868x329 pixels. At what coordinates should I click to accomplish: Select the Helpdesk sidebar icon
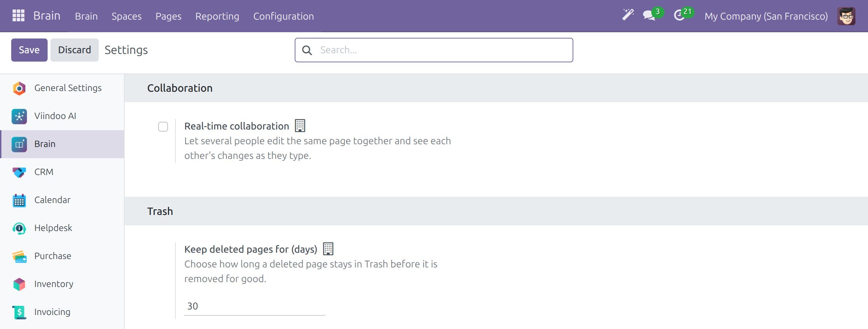(19, 228)
